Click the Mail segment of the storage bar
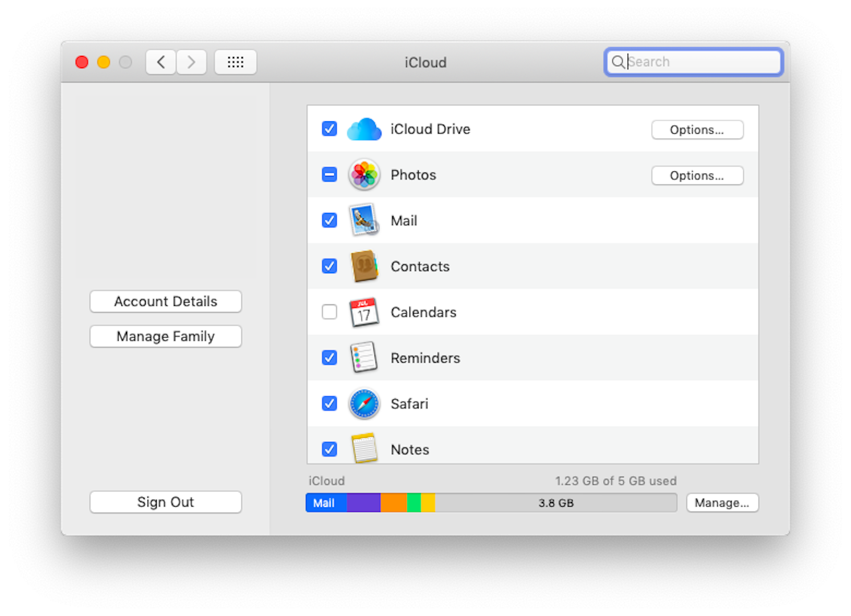Viewport: 851px width, 616px height. [x=325, y=503]
